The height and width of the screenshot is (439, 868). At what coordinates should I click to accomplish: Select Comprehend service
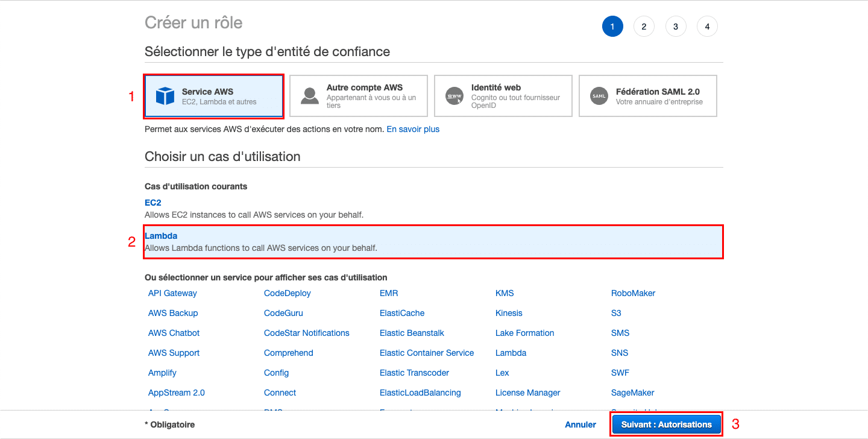coord(289,353)
